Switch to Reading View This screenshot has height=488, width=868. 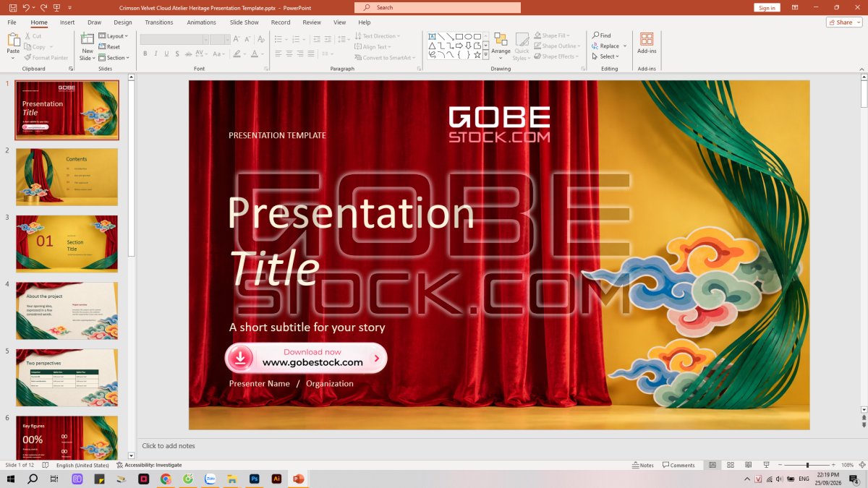[x=747, y=465]
